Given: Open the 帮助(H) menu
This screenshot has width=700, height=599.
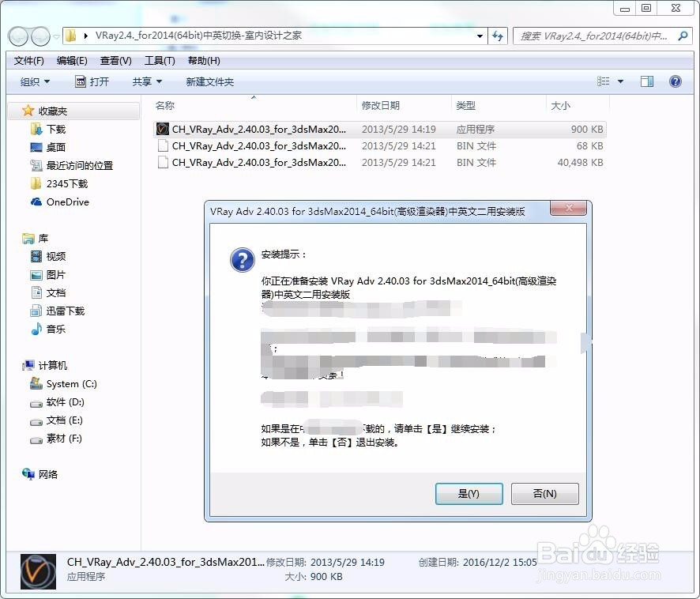Looking at the screenshot, I should pyautogui.click(x=204, y=60).
